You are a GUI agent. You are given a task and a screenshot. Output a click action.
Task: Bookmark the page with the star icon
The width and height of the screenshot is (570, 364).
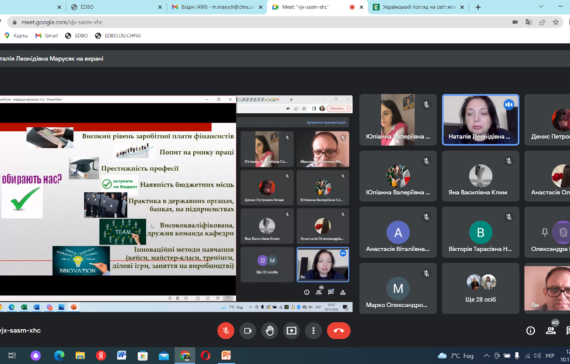(x=555, y=22)
